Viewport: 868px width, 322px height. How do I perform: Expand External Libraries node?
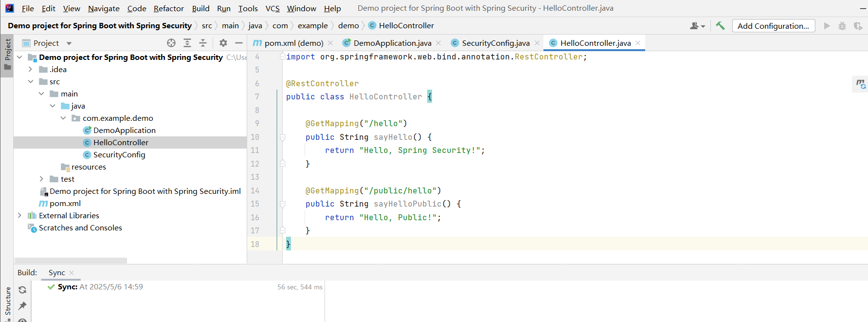coord(19,215)
